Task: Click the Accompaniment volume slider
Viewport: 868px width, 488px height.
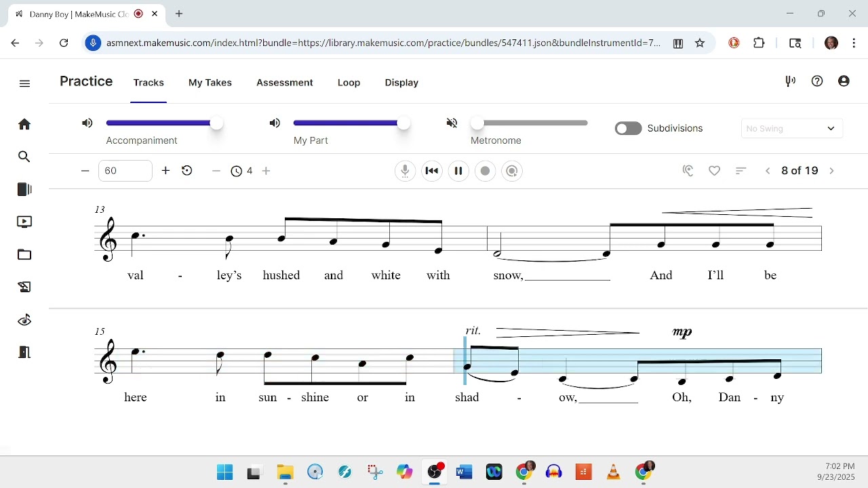Action: (161, 123)
